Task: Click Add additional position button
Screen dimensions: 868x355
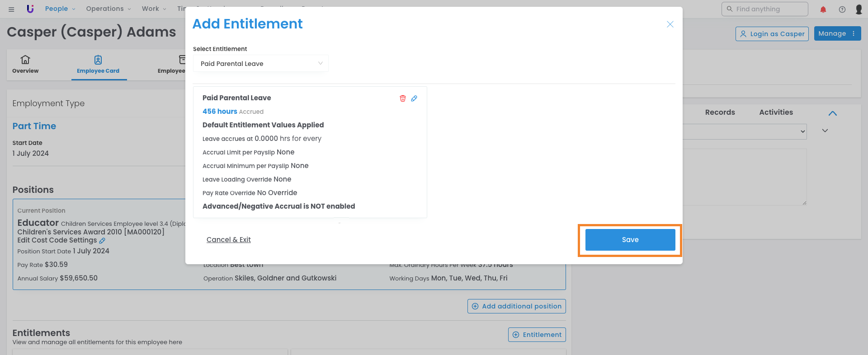Action: [x=517, y=306]
